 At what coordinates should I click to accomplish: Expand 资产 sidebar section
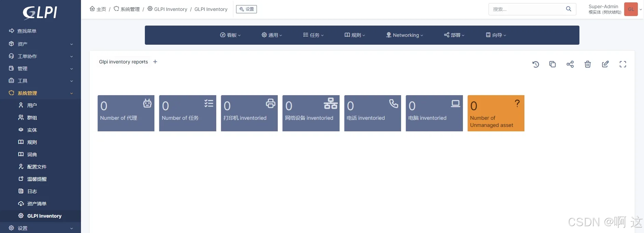[40, 44]
